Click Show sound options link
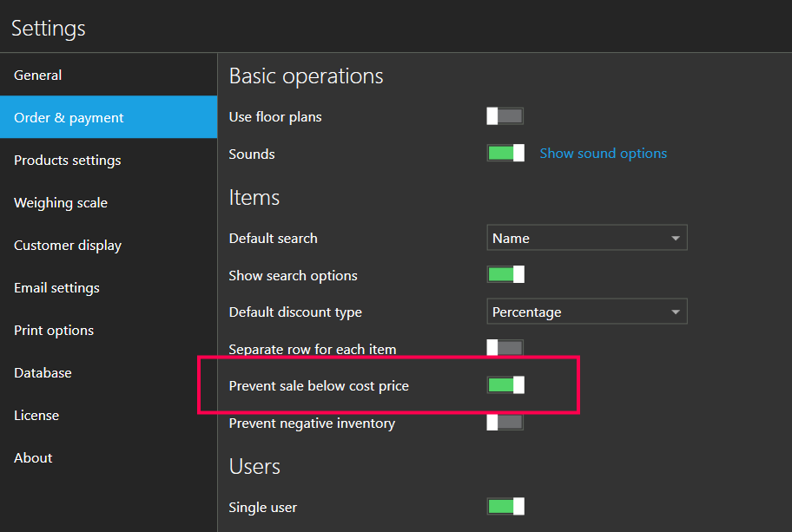The height and width of the screenshot is (532, 792). 603,154
